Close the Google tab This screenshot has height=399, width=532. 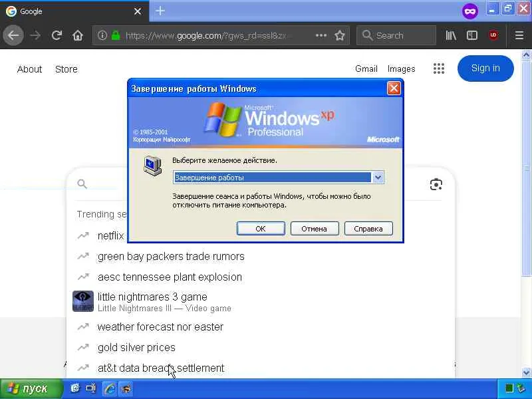point(138,11)
